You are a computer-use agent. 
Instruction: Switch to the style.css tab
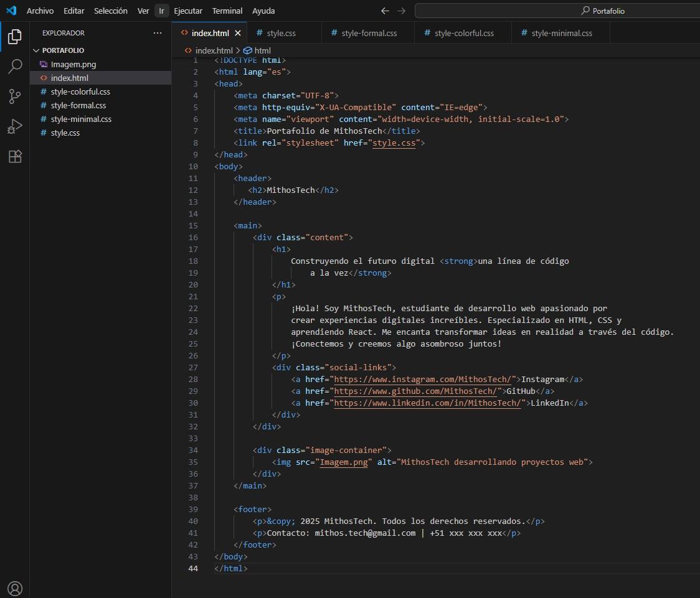[284, 33]
